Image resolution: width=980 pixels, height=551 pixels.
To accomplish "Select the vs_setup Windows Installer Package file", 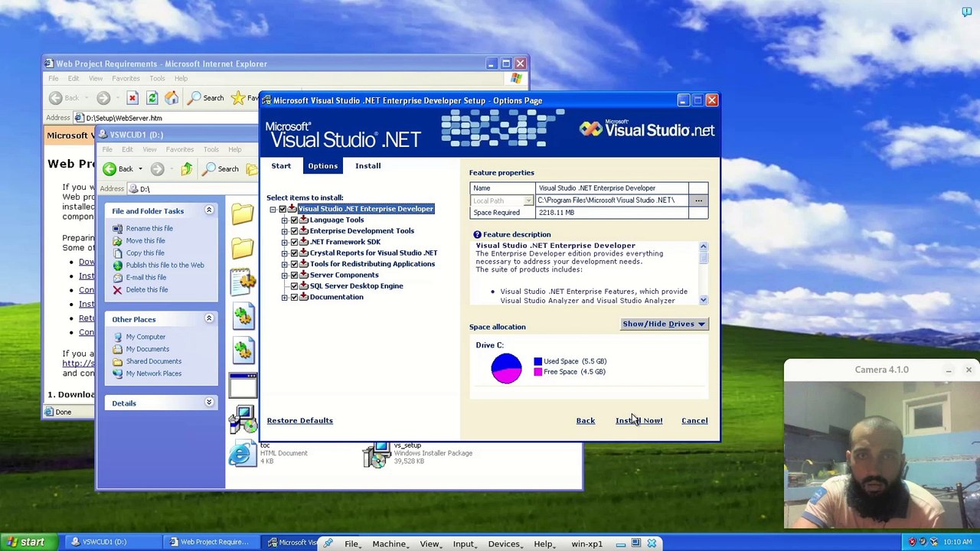I will (417, 453).
